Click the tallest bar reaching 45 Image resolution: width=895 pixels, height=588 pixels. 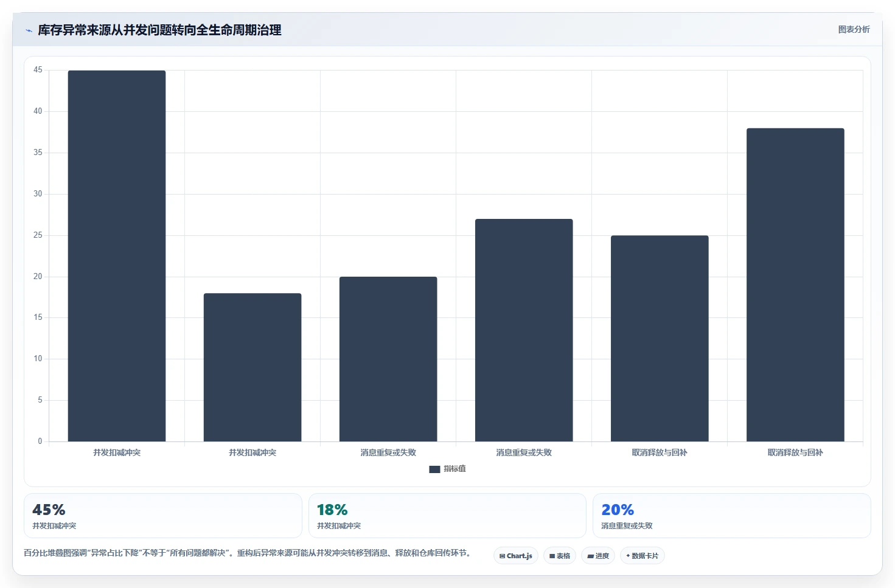pyautogui.click(x=117, y=256)
